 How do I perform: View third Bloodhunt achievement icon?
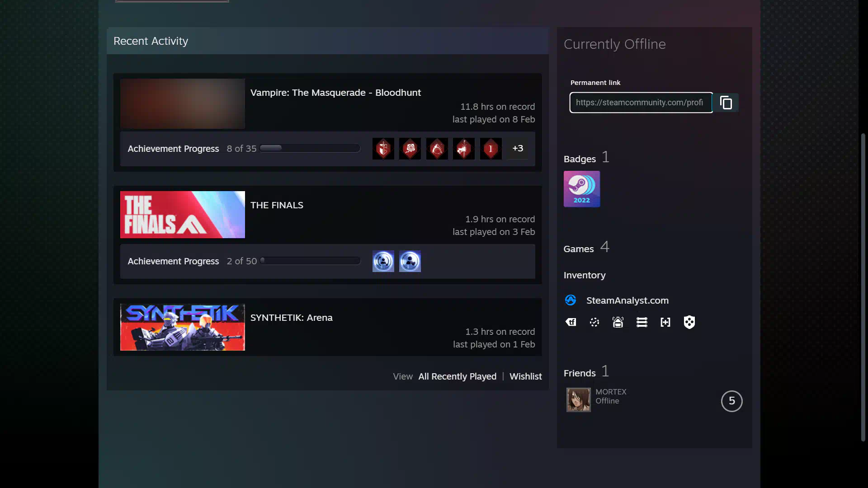click(x=437, y=149)
